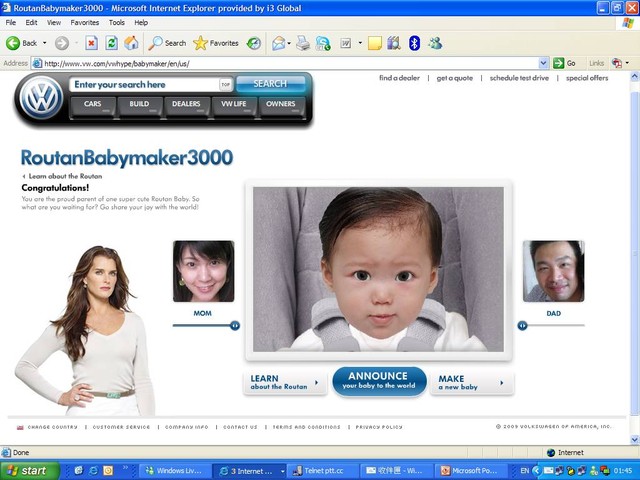Click the Go arrow button

(x=565, y=63)
